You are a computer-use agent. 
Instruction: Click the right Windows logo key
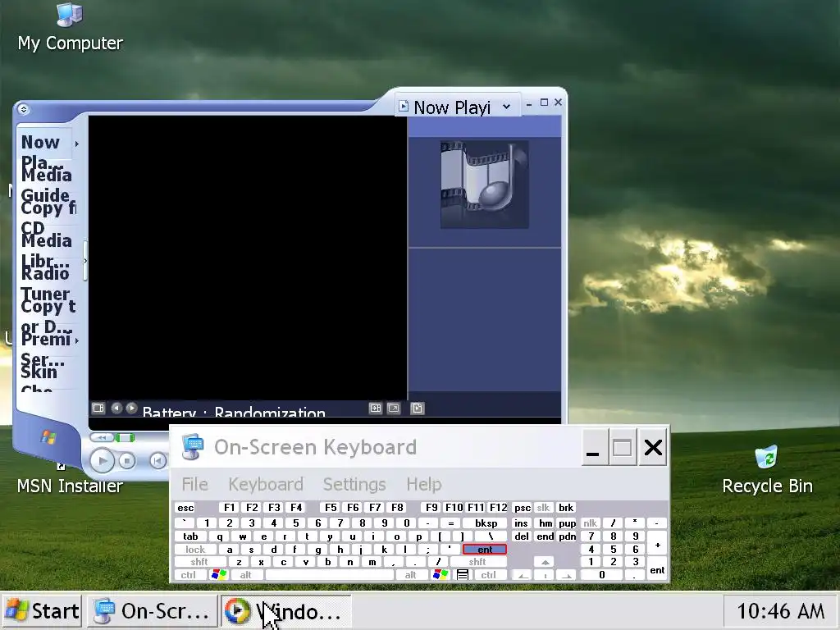441,575
